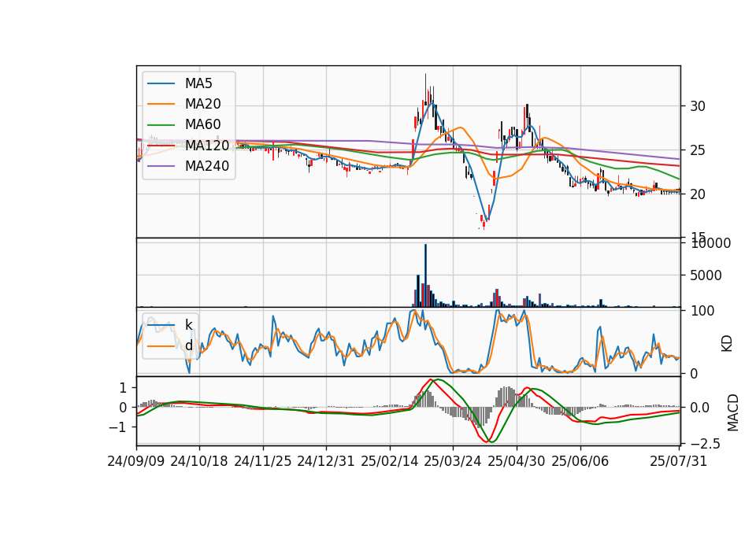
Task: Click the KD axis value 100
Action: (x=702, y=311)
